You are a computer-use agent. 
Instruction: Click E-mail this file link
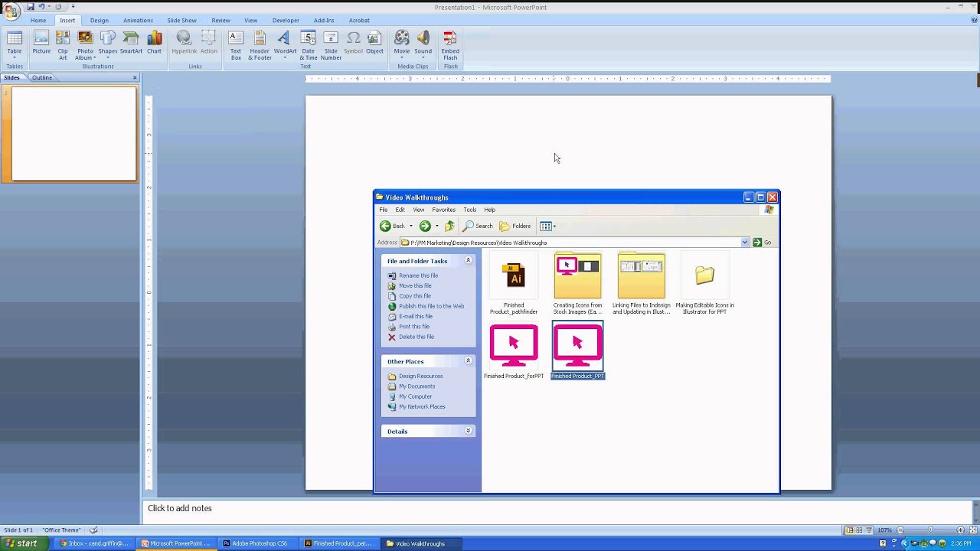[x=415, y=316]
